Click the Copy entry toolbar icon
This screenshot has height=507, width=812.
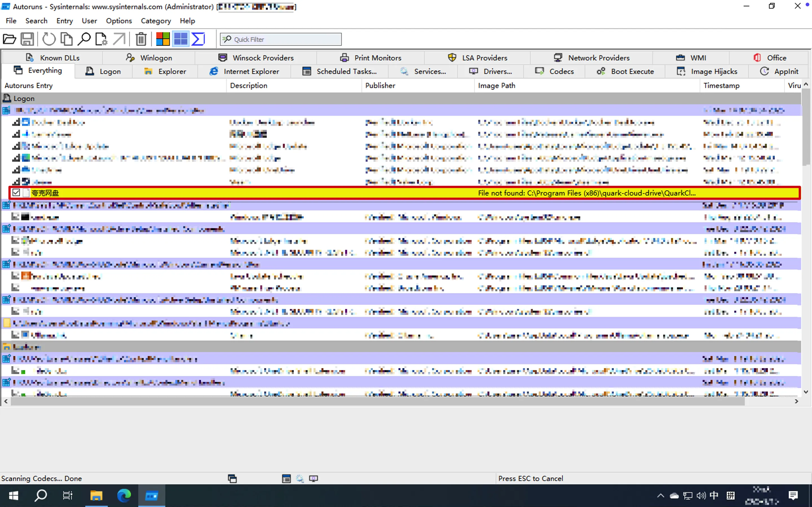(x=67, y=39)
